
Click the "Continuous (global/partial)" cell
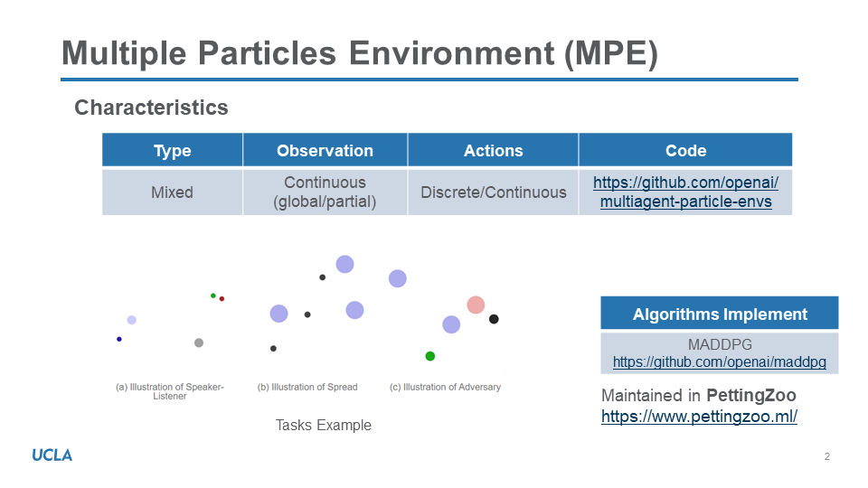tap(325, 192)
